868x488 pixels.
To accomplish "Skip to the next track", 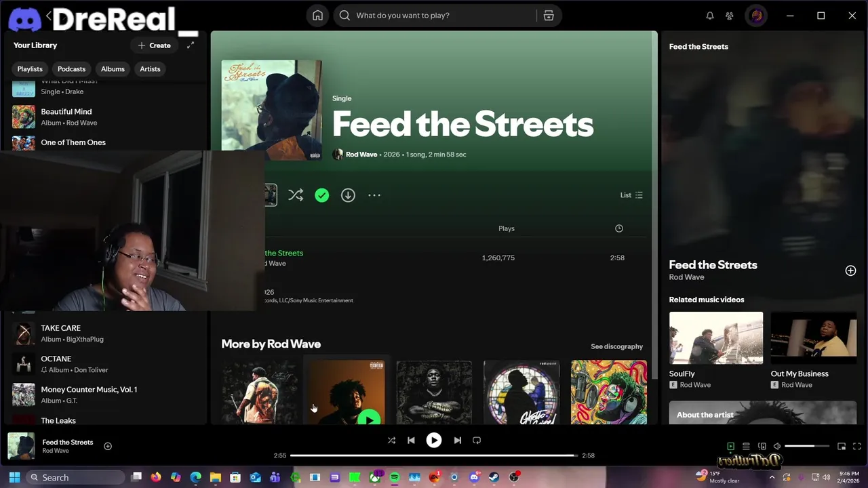I will (457, 441).
